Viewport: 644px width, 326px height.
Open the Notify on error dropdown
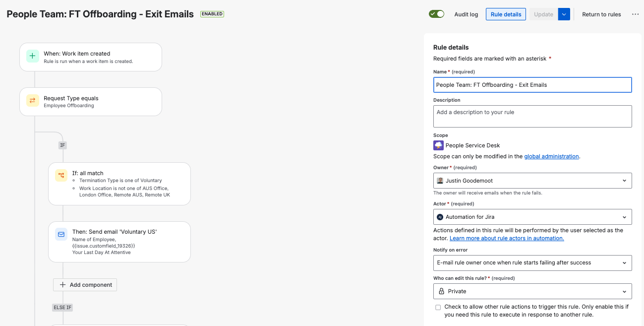tap(532, 262)
